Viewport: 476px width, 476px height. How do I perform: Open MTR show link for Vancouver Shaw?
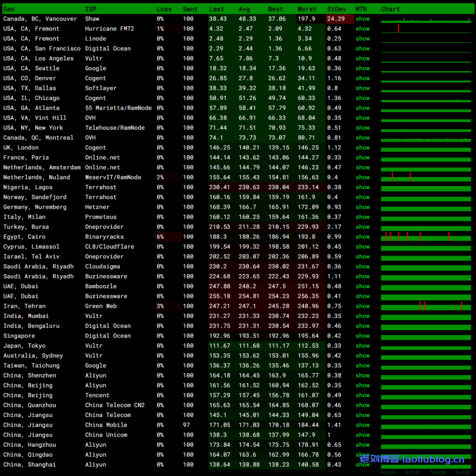tap(363, 19)
